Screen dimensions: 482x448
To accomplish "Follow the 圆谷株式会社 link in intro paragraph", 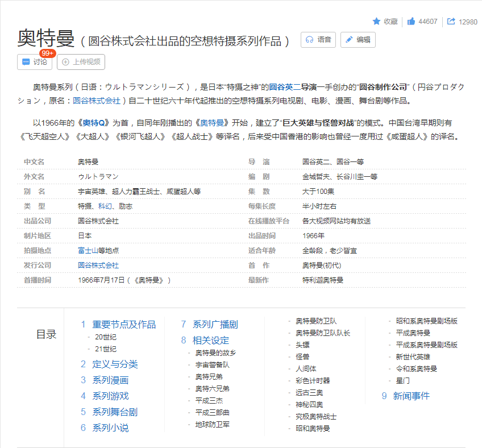I will click(x=97, y=101).
